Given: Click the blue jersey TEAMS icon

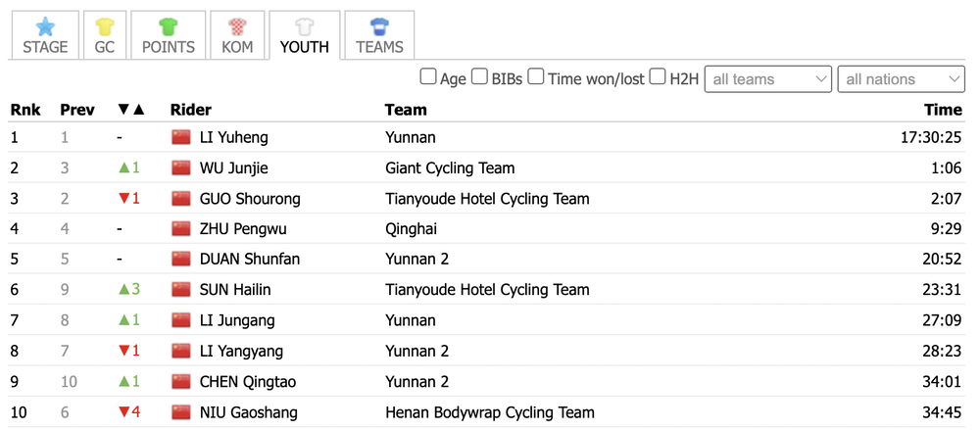Looking at the screenshot, I should (379, 26).
